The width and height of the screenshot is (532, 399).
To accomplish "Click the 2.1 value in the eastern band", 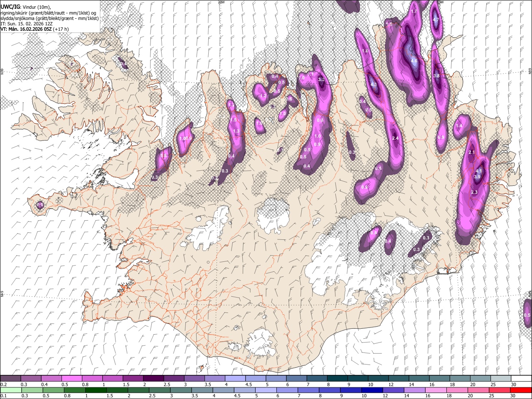I will click(472, 153).
